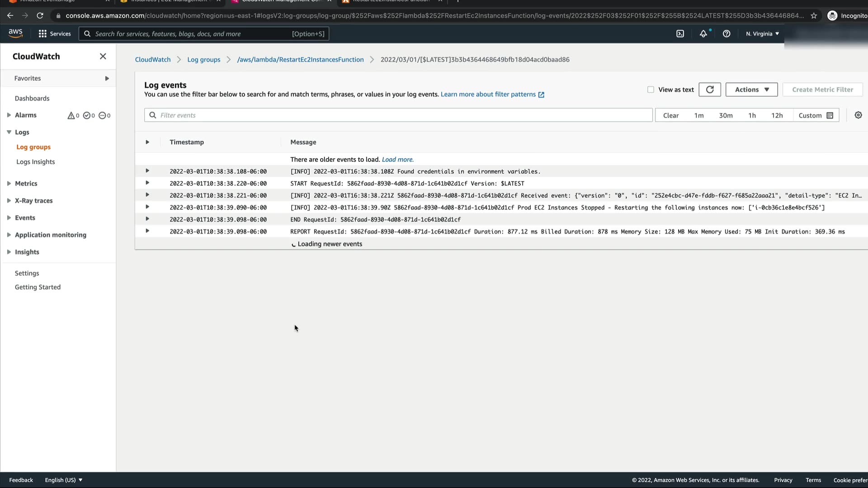Select the 30m time range
Viewport: 868px width, 488px height.
pos(726,115)
